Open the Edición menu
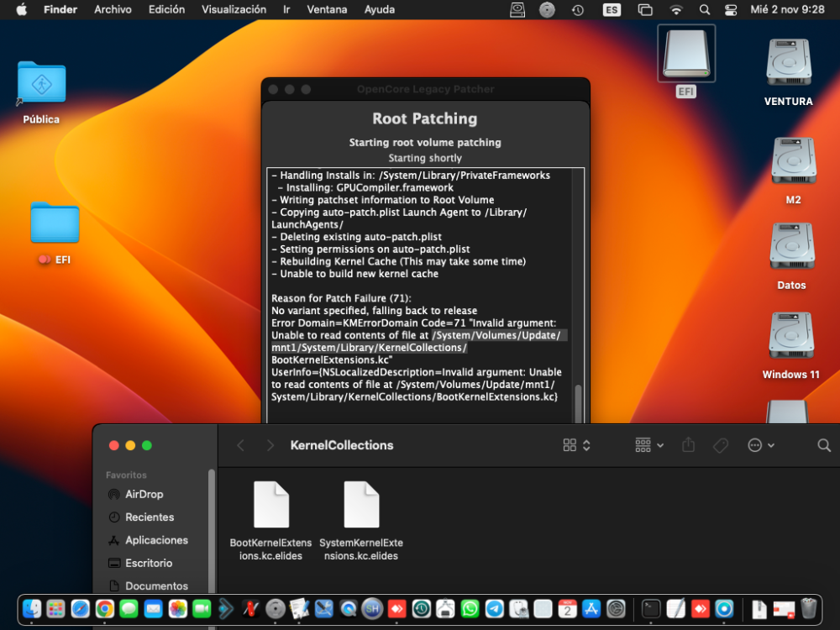The image size is (840, 630). [x=166, y=9]
